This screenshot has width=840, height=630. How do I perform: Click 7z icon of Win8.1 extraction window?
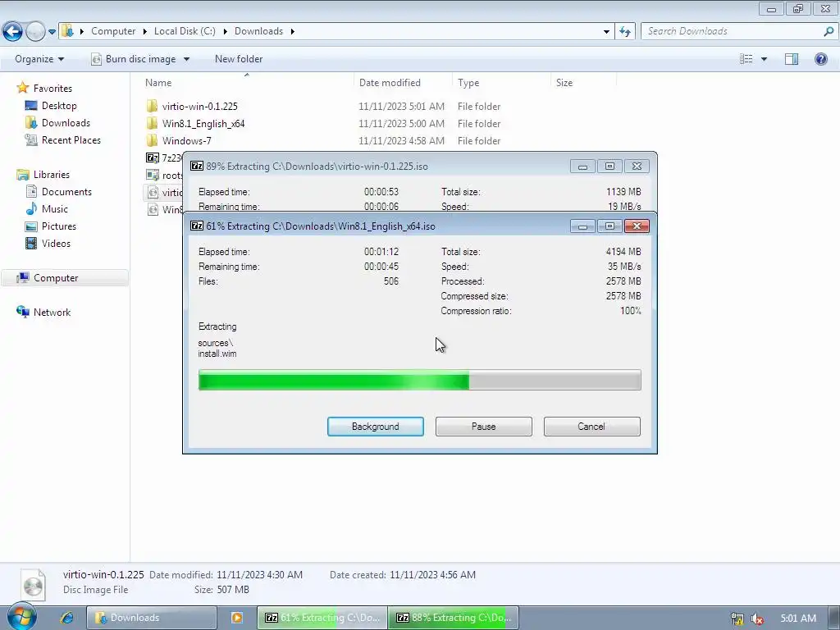[x=197, y=226]
